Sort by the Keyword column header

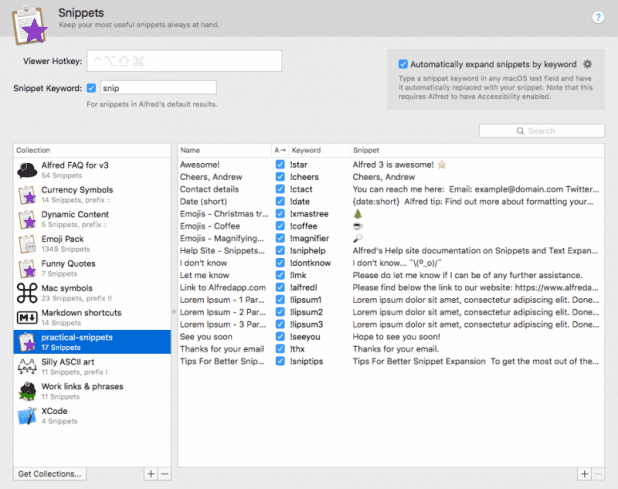pyautogui.click(x=320, y=150)
